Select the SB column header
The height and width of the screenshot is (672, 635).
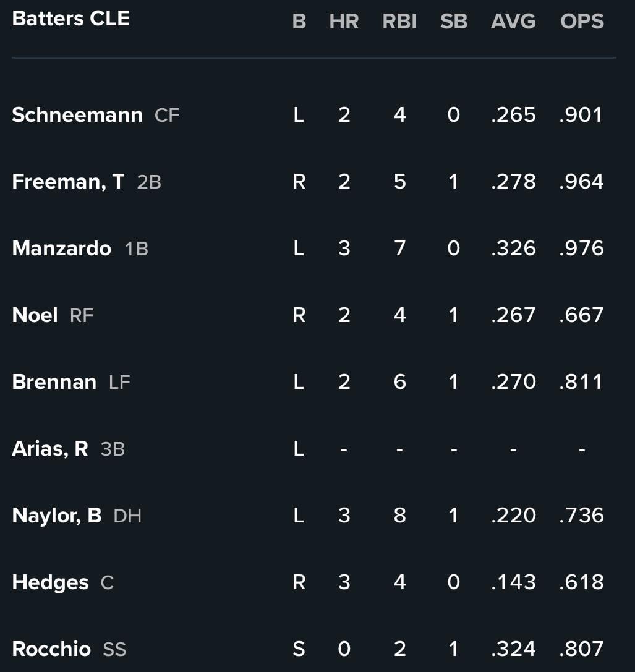coord(453,22)
